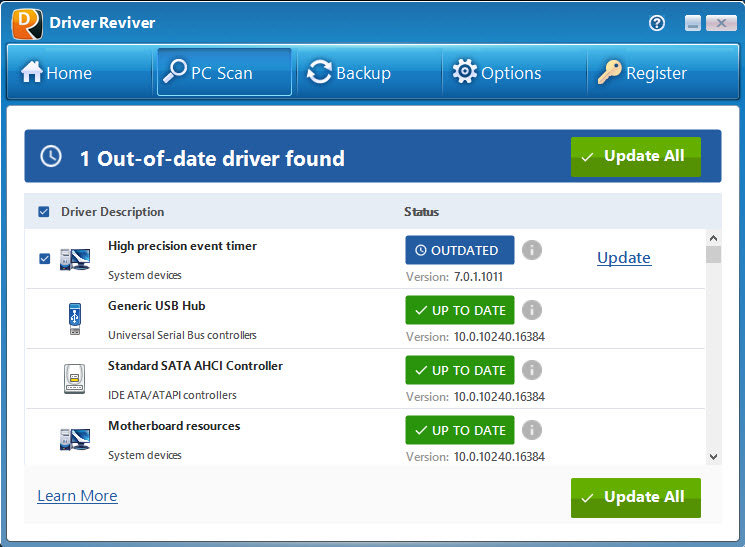Click the 1 Out-of-date driver found heading
The image size is (745, 547).
[212, 159]
